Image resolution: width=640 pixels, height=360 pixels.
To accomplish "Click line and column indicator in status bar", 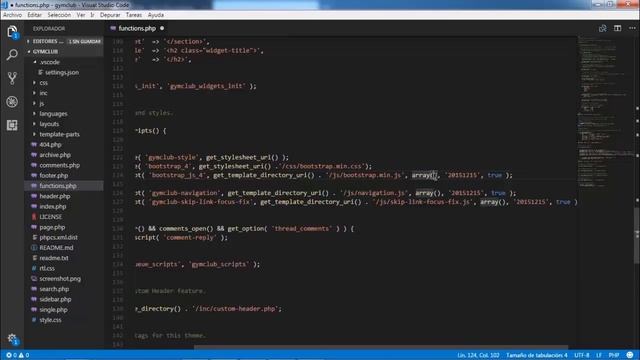I will (478, 355).
